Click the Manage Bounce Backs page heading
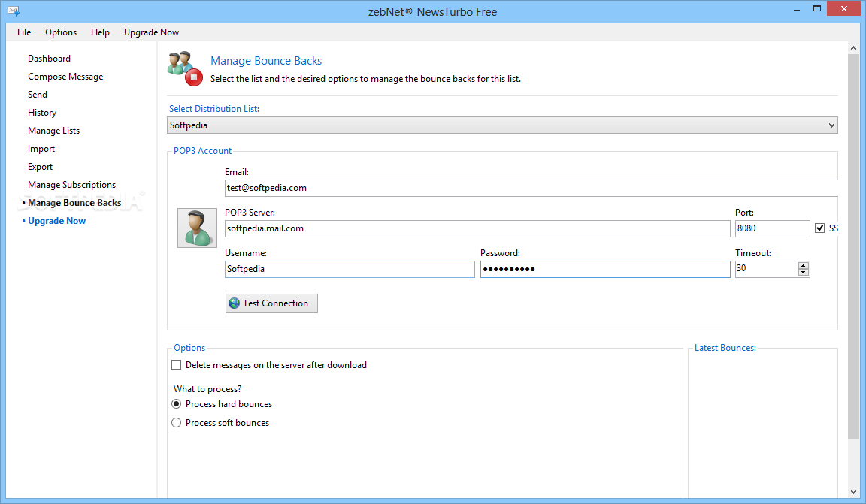Image resolution: width=866 pixels, height=504 pixels. coord(266,61)
